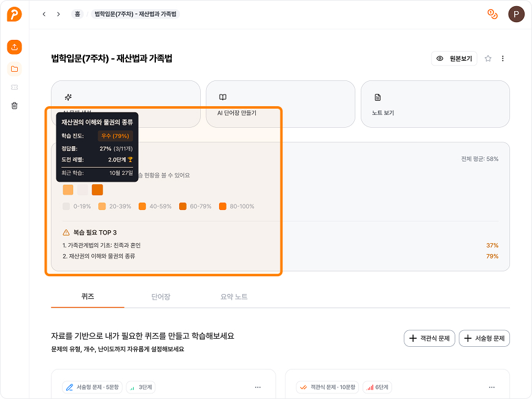This screenshot has width=532, height=399.
Task: Open options menu on 서술형 문제 5문항 card
Action: [x=259, y=387]
